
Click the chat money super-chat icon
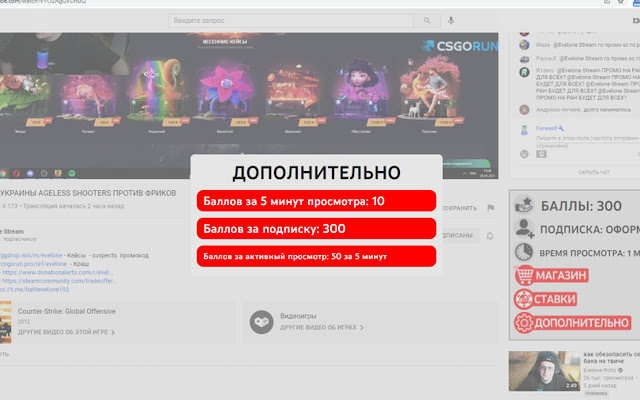coord(541,154)
